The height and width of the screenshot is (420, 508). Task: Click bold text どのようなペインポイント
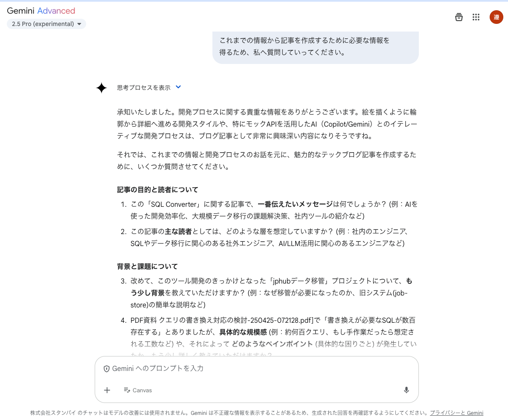click(273, 344)
